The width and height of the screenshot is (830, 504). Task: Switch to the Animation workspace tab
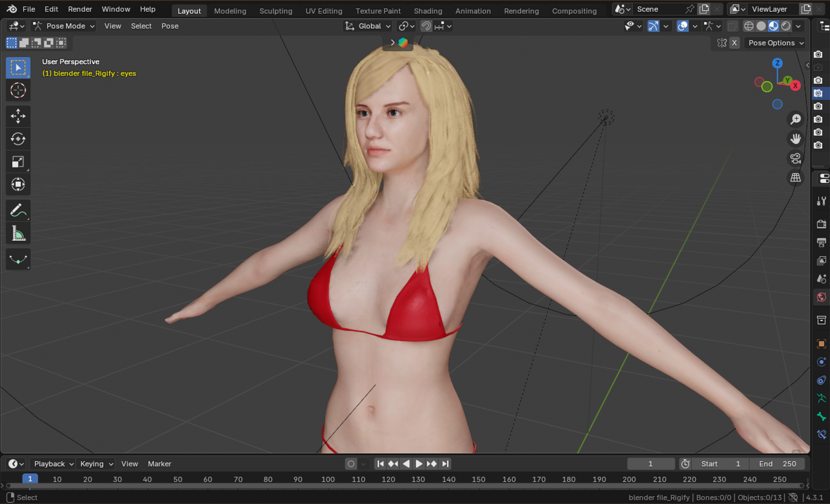tap(473, 11)
